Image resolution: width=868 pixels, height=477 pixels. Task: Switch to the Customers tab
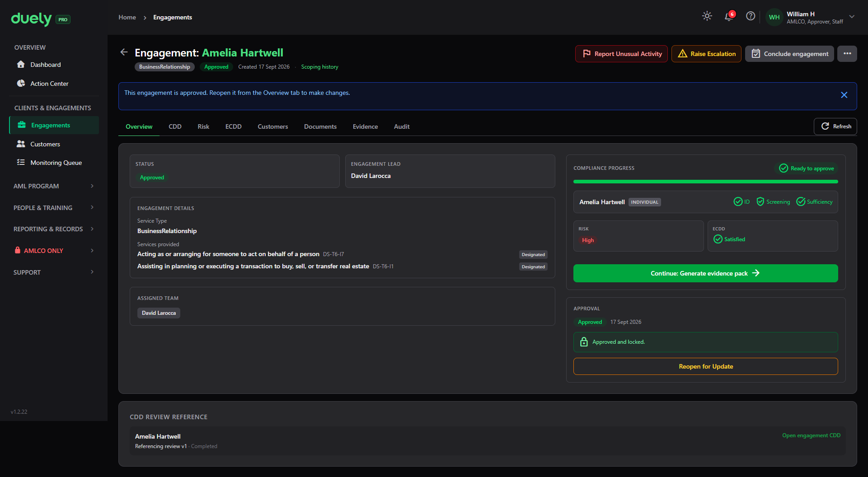(273, 126)
